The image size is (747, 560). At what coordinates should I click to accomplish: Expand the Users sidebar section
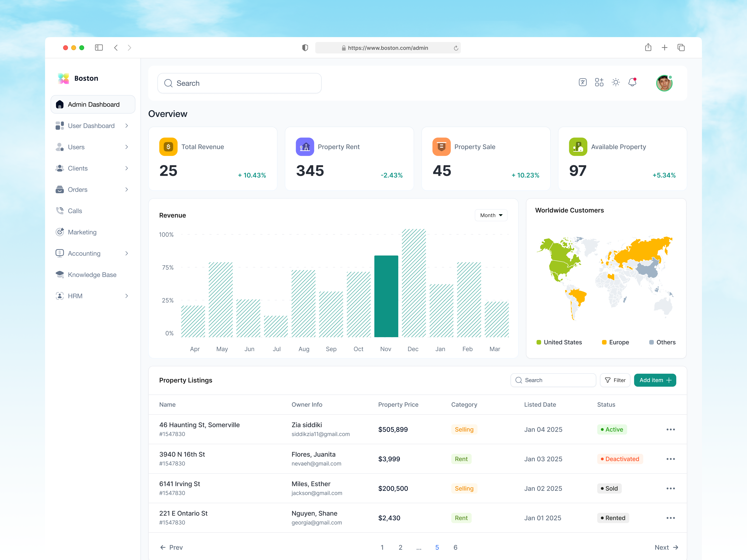(127, 147)
